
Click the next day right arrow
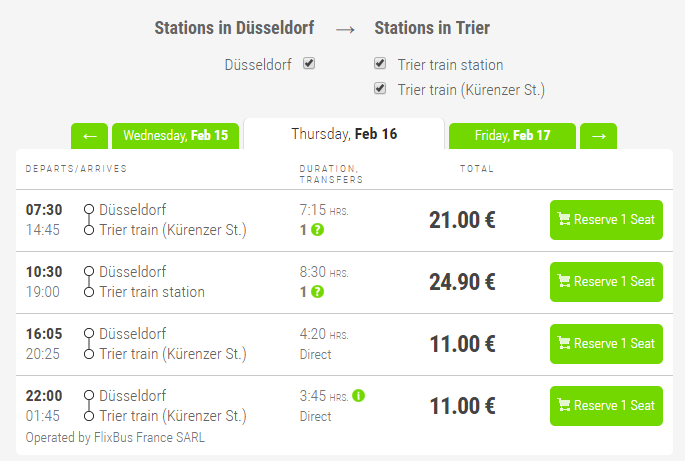(598, 136)
